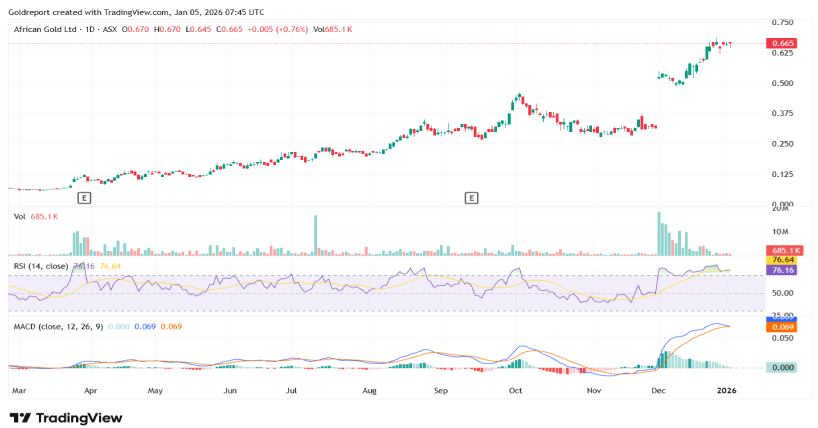This screenshot has height=428, width=818.
Task: Click the red 0.665 price label
Action: pos(781,44)
